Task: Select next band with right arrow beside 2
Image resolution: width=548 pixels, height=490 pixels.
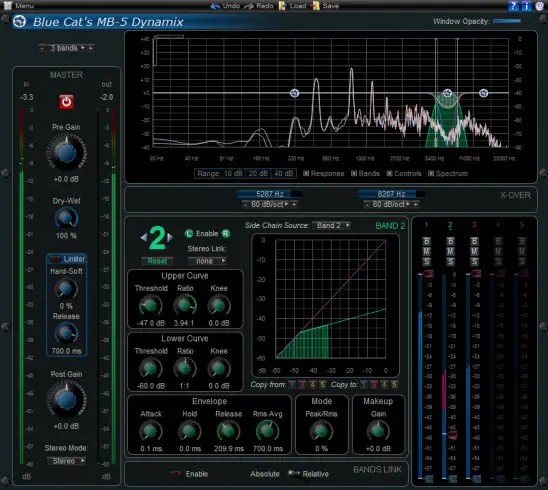Action: pos(170,238)
